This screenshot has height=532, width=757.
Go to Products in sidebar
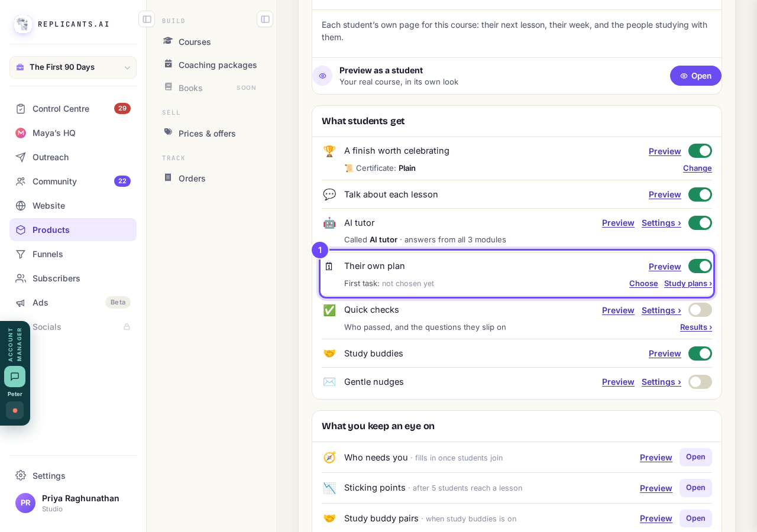(x=73, y=230)
